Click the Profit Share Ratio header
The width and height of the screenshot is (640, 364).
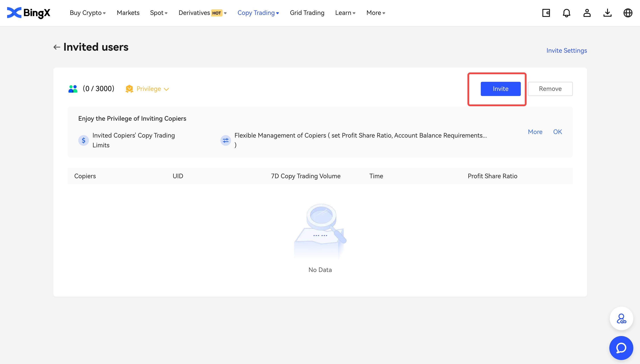click(x=492, y=176)
